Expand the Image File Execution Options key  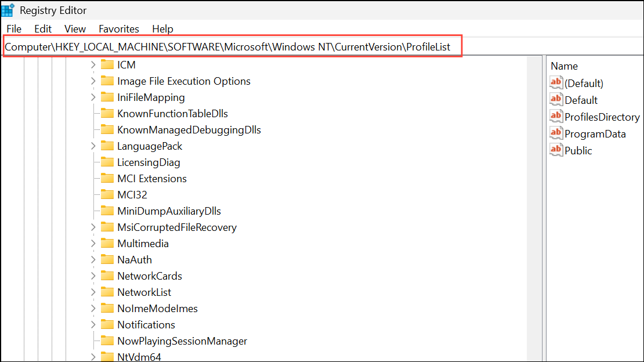[x=93, y=81]
